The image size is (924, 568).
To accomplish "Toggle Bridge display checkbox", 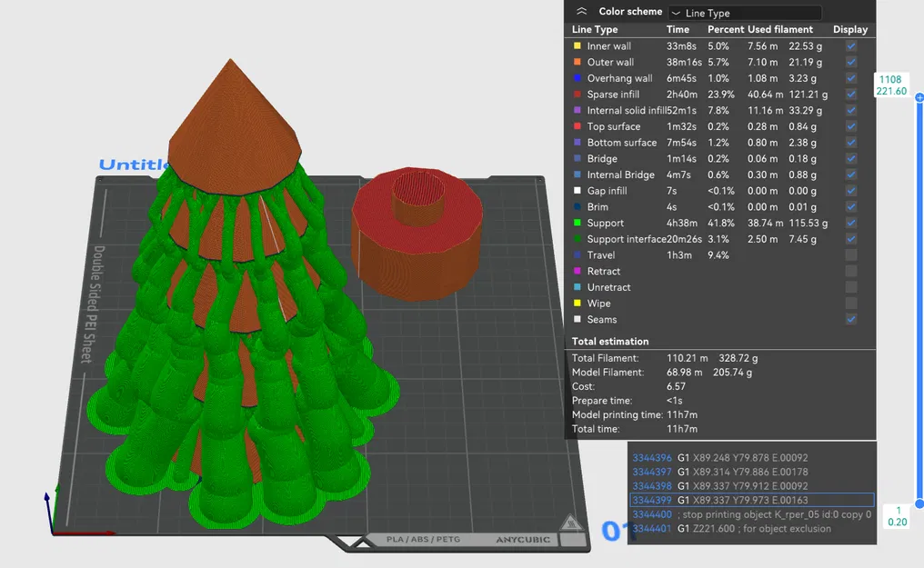I will tap(851, 158).
